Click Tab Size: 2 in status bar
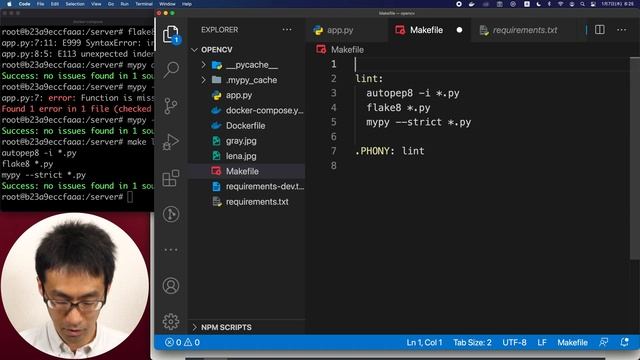The width and height of the screenshot is (640, 360). [472, 342]
